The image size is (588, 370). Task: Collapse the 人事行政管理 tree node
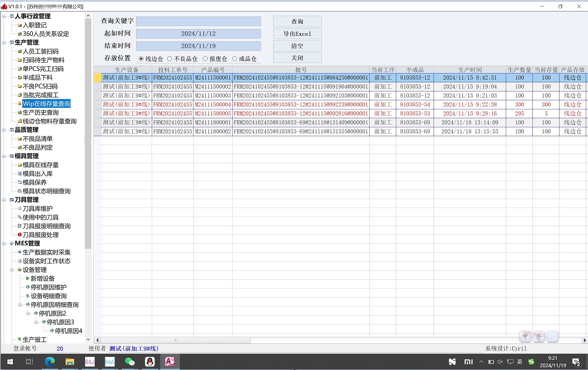(4, 17)
